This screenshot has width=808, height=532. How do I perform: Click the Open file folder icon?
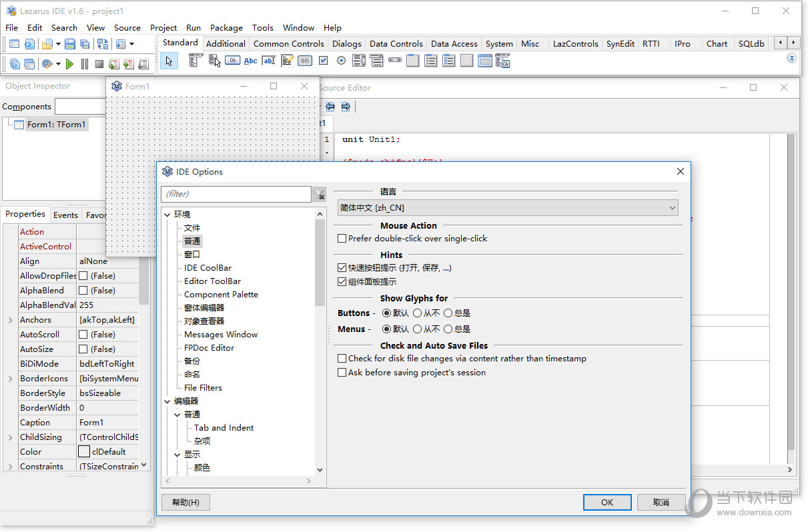pos(47,44)
